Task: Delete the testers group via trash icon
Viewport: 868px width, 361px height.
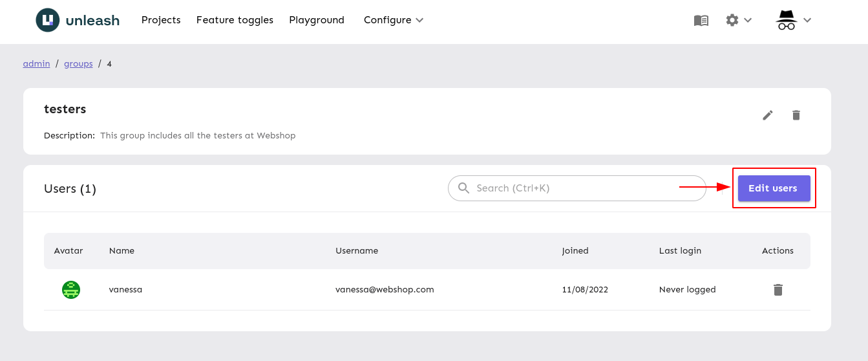Action: point(796,115)
